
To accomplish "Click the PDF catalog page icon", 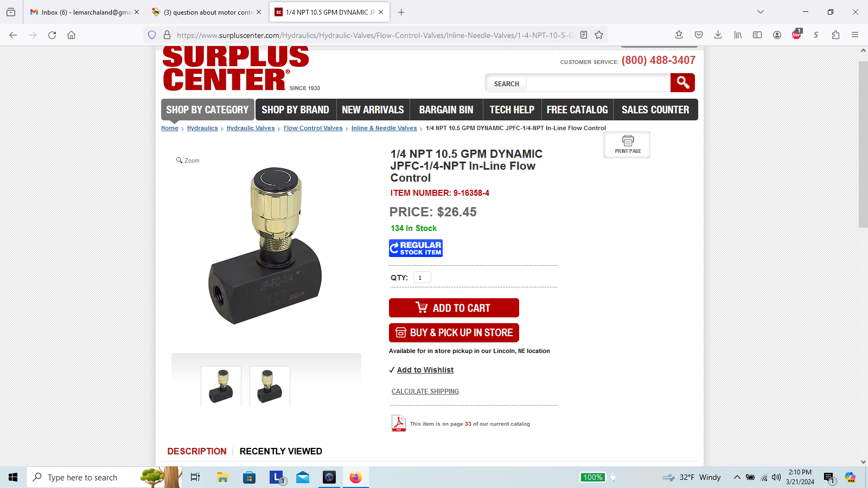I will point(399,423).
